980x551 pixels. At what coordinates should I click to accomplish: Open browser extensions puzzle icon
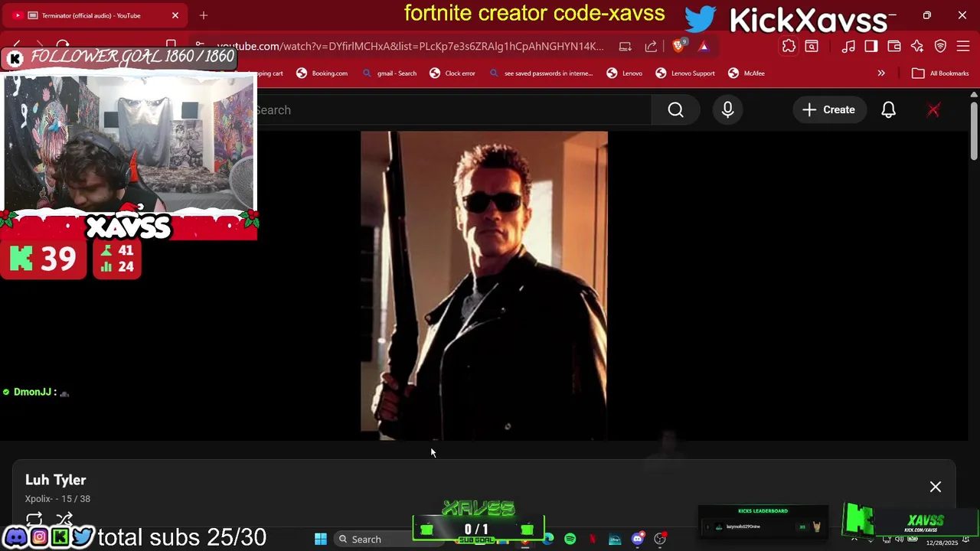pyautogui.click(x=789, y=47)
